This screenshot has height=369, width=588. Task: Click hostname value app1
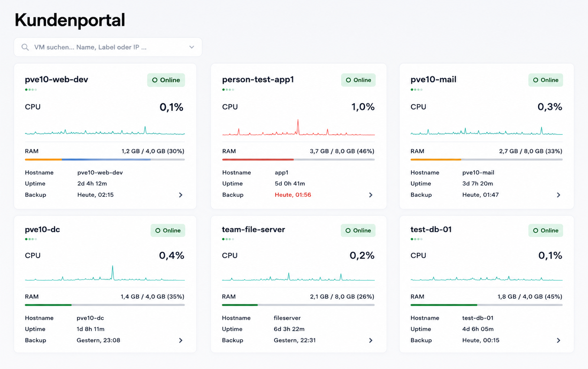pos(281,173)
